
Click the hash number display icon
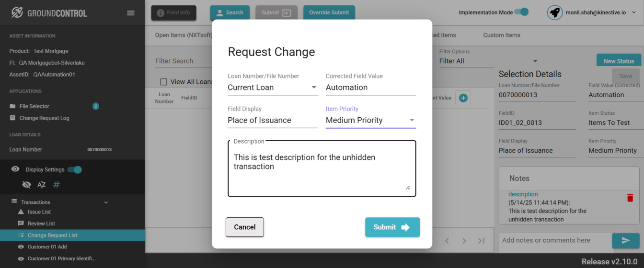pyautogui.click(x=57, y=185)
